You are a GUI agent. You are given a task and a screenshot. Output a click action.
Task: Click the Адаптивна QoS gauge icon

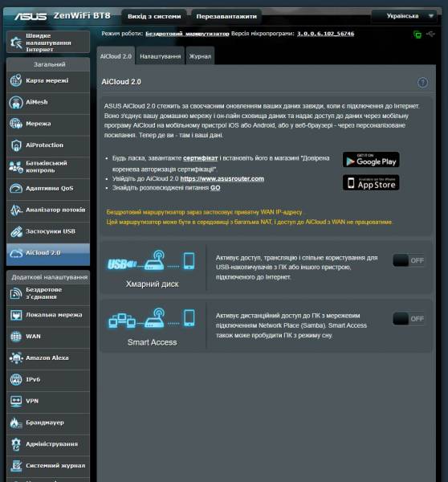(16, 188)
